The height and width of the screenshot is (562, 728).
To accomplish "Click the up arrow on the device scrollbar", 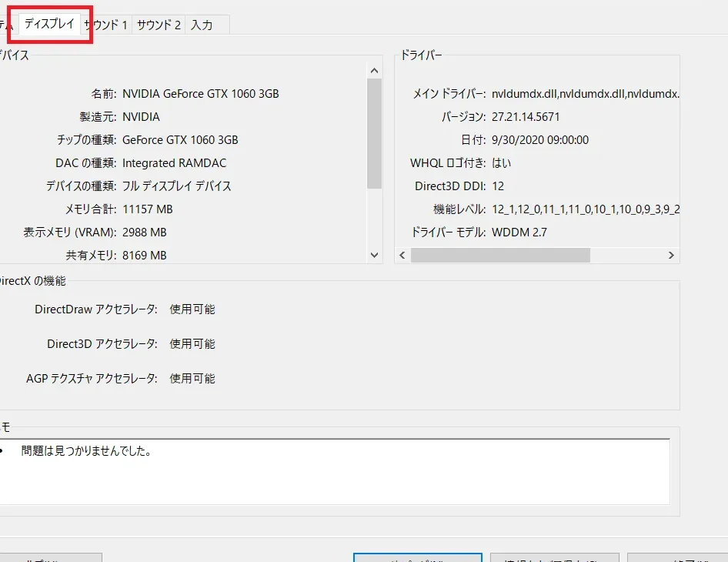I will 374,69.
